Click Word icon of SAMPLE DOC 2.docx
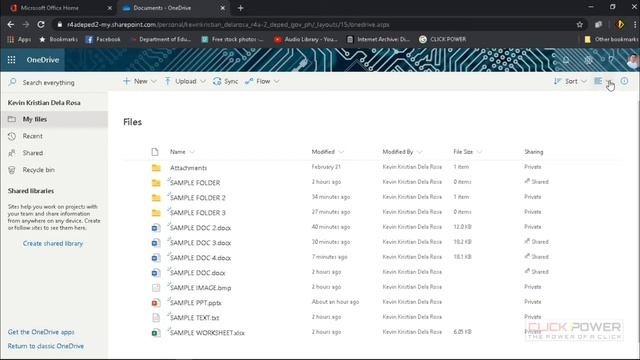This screenshot has height=360, width=640. point(156,228)
